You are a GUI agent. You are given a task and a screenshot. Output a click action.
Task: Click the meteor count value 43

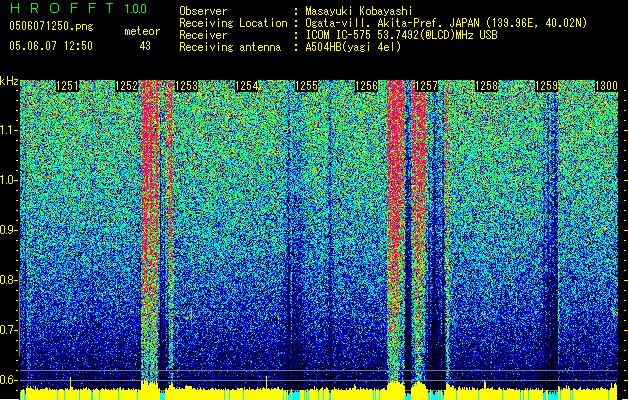pos(145,46)
